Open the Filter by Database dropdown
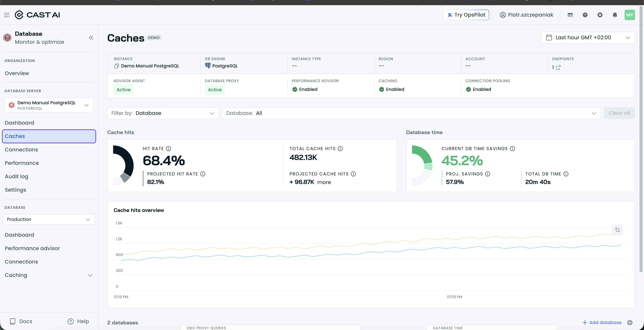Viewport: 644px width, 330px height. pos(163,113)
